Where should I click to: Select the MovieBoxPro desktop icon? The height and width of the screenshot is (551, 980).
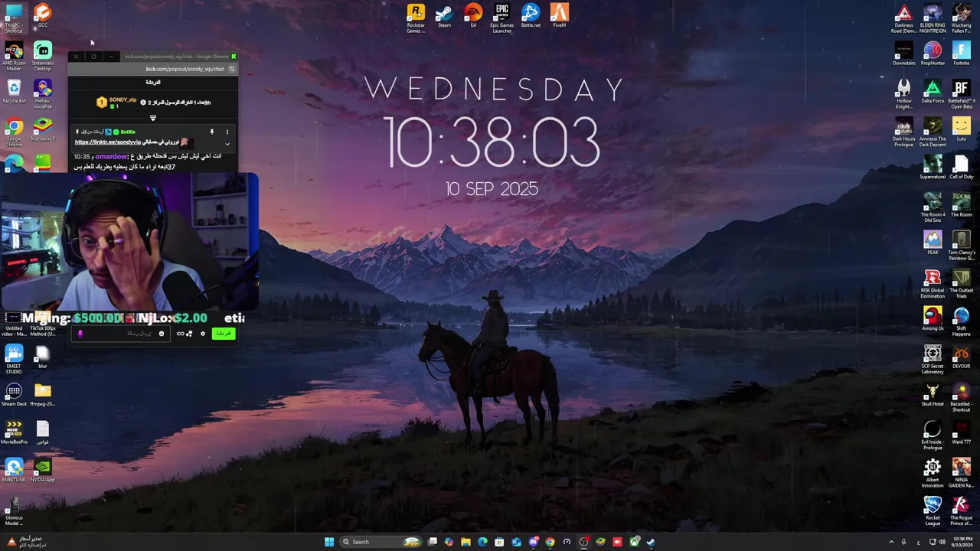point(14,432)
